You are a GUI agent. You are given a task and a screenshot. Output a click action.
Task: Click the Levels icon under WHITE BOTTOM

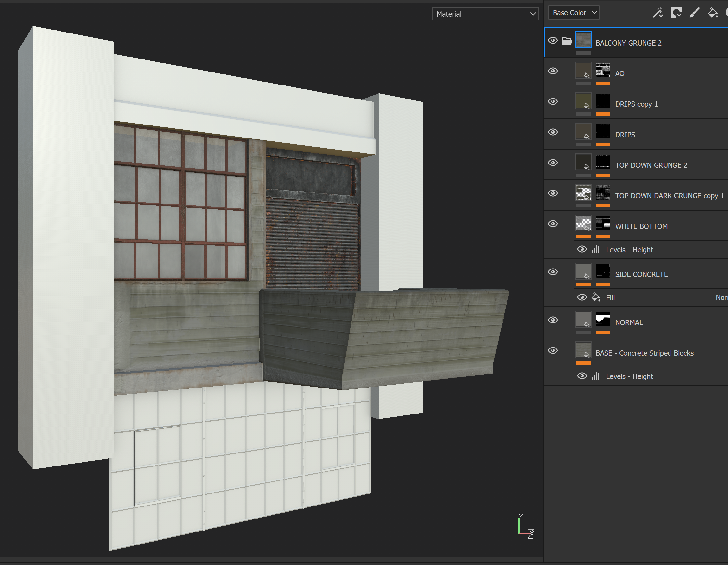click(x=596, y=249)
